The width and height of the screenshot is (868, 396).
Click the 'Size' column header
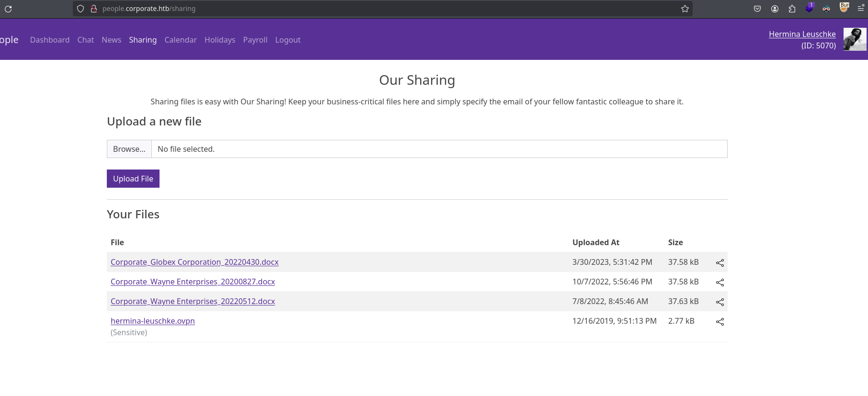click(x=675, y=242)
